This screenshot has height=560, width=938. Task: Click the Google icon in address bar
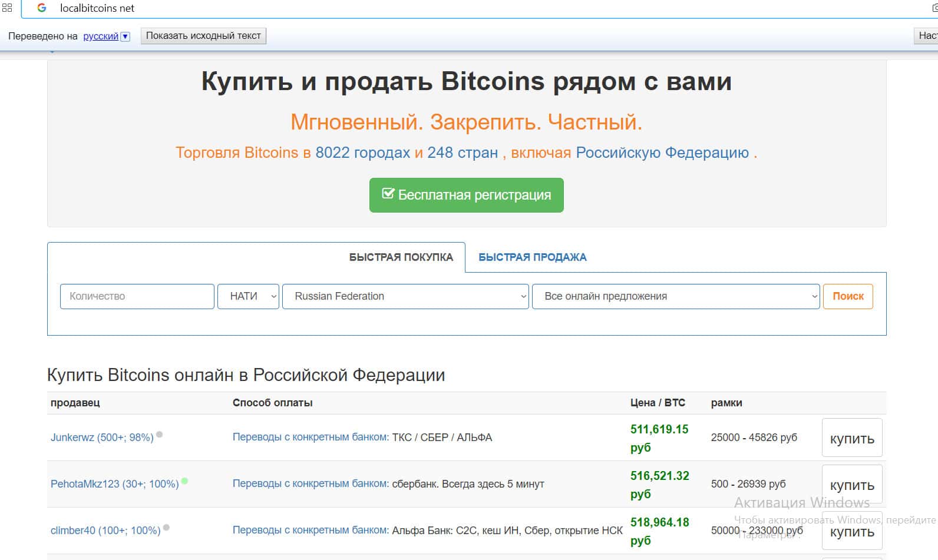pos(42,8)
